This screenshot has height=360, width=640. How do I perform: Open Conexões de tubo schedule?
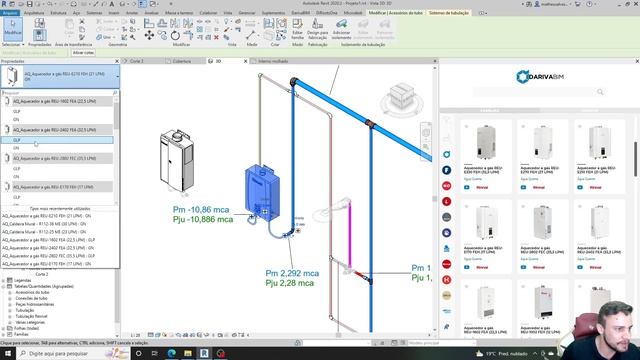coord(31,298)
